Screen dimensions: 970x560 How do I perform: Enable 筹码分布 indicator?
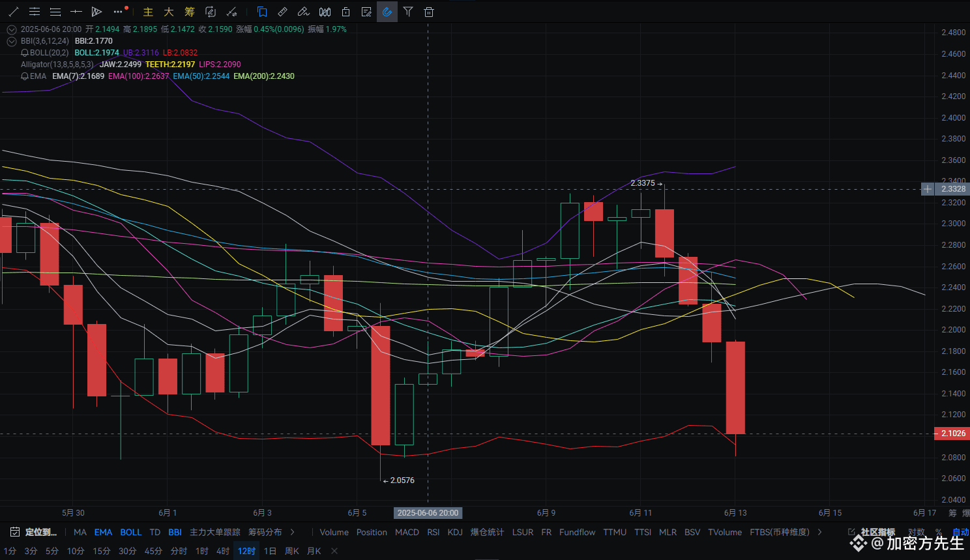click(265, 532)
